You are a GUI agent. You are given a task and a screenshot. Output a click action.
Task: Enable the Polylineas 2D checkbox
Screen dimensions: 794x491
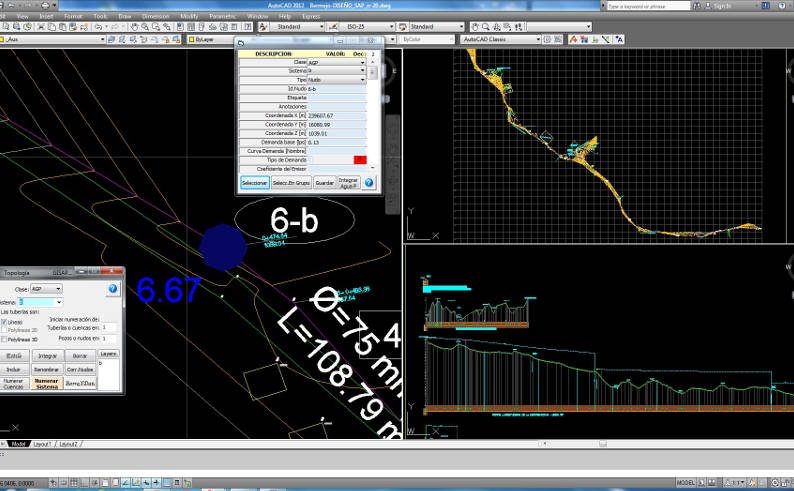click(x=4, y=330)
